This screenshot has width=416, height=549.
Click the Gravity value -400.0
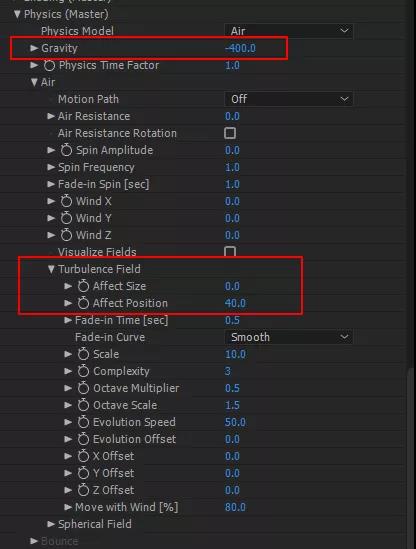pyautogui.click(x=240, y=48)
